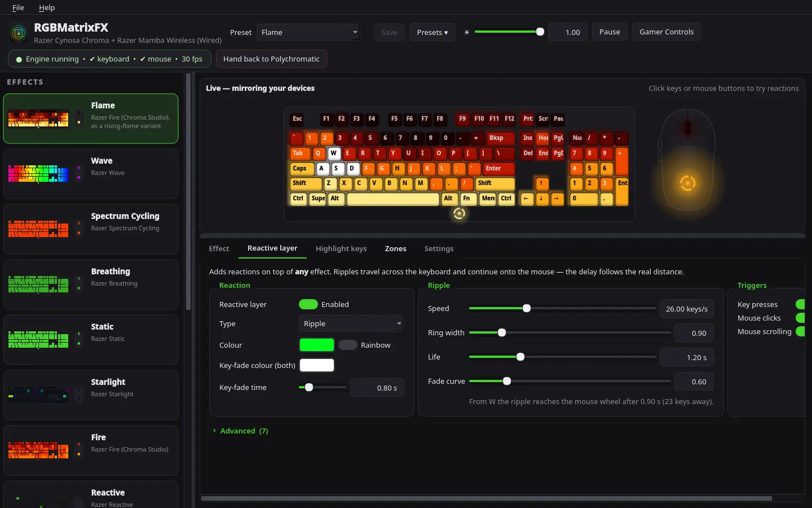The image size is (812, 508).
Task: Click the brightness sun icon
Action: click(466, 32)
